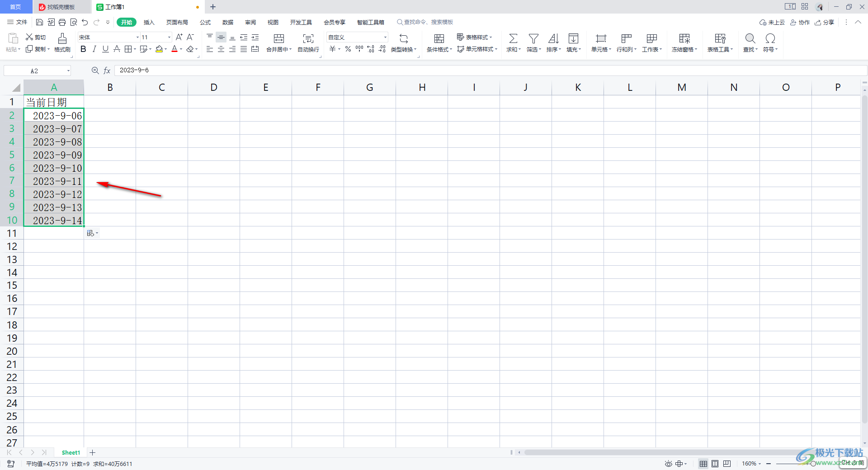
Task: Open Print Preview icon
Action: pos(73,22)
